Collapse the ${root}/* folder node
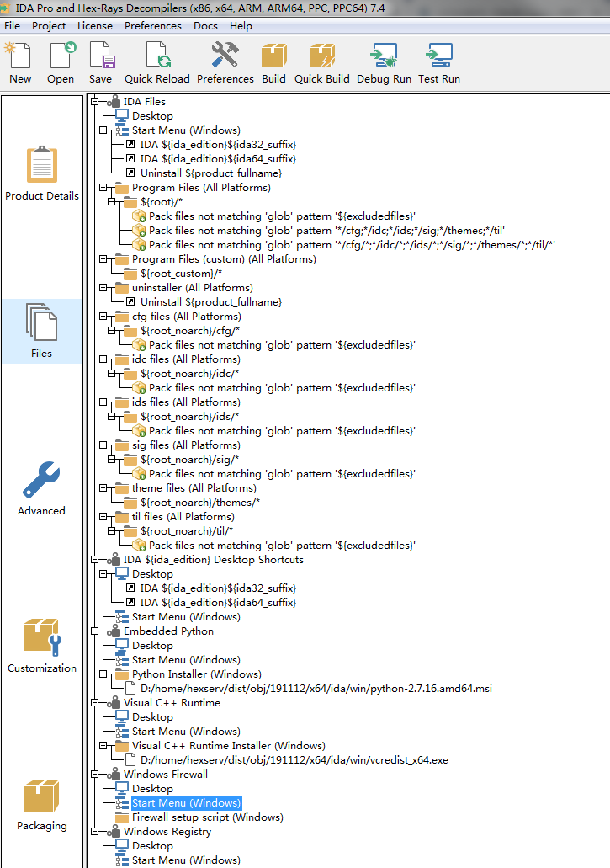 tap(112, 202)
